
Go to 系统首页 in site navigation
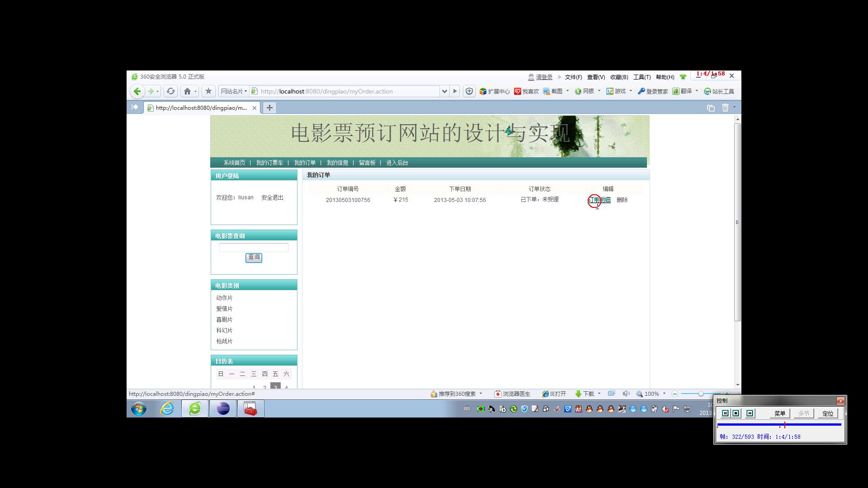pyautogui.click(x=234, y=163)
